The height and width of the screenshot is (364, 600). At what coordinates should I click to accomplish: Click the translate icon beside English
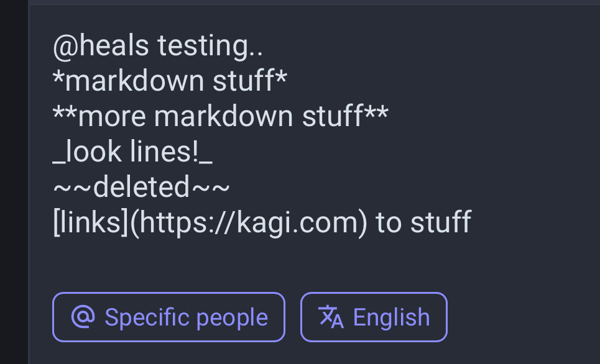coord(331,317)
